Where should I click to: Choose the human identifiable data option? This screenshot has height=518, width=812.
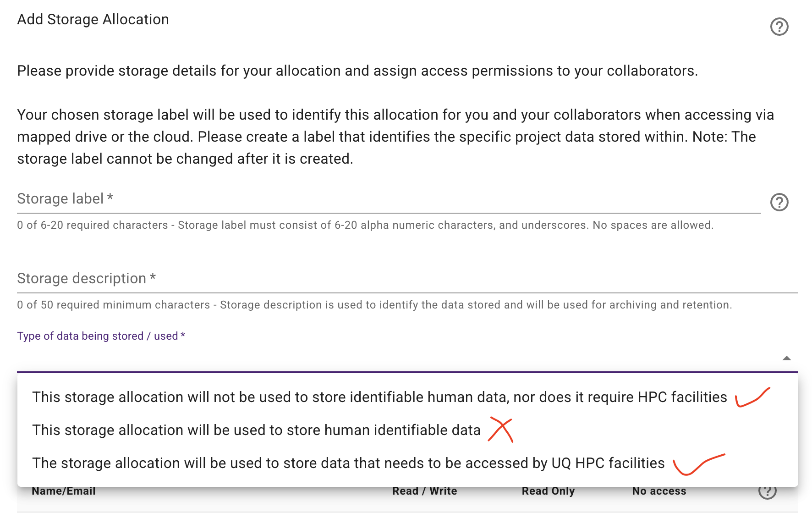coord(256,430)
